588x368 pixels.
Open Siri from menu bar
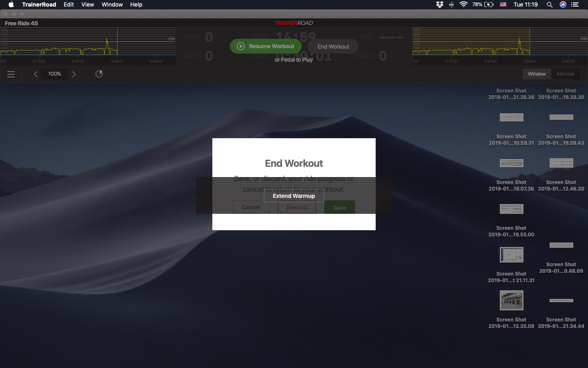tap(563, 4)
